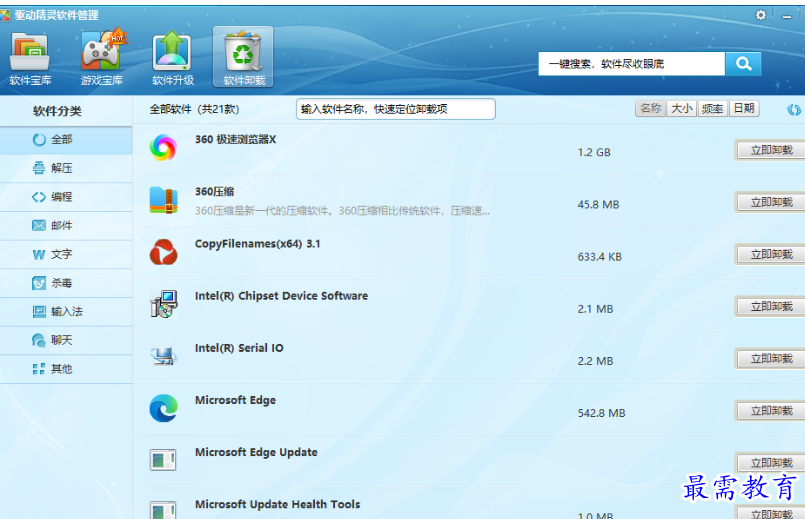Click the 360压缩 app icon
The height and width of the screenshot is (519, 805).
(163, 200)
